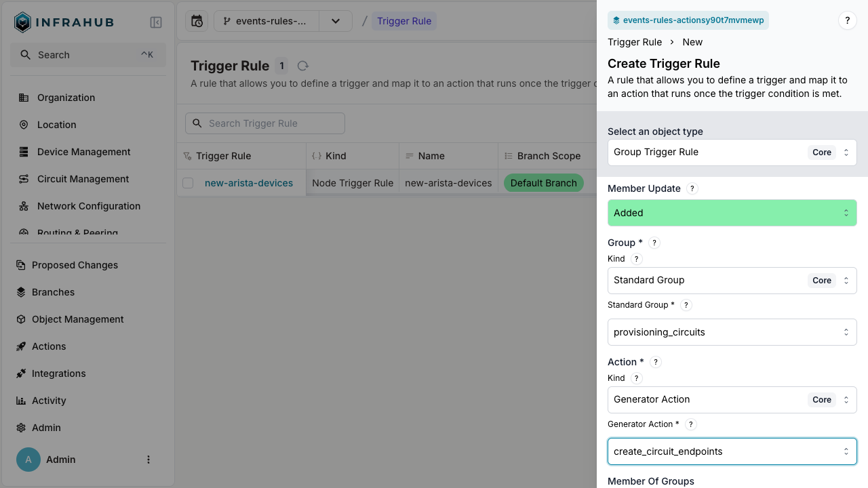The width and height of the screenshot is (868, 488).
Task: Collapse the left navigation sidebar
Action: click(156, 22)
